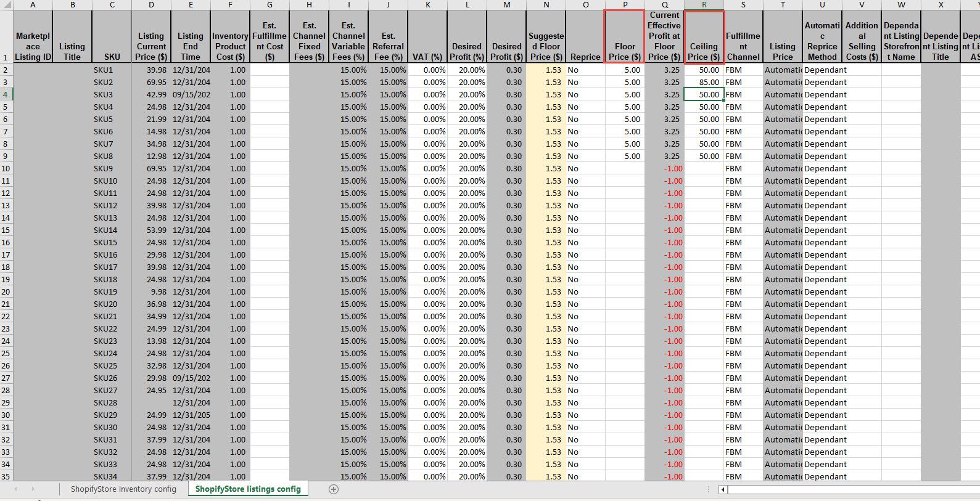Click horizontal scrollbar left arrow

pyautogui.click(x=723, y=490)
